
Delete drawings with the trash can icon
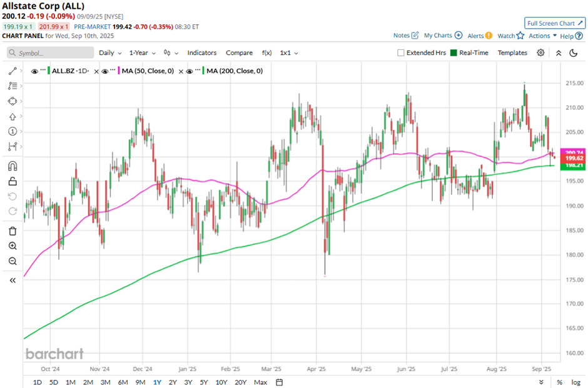click(13, 231)
